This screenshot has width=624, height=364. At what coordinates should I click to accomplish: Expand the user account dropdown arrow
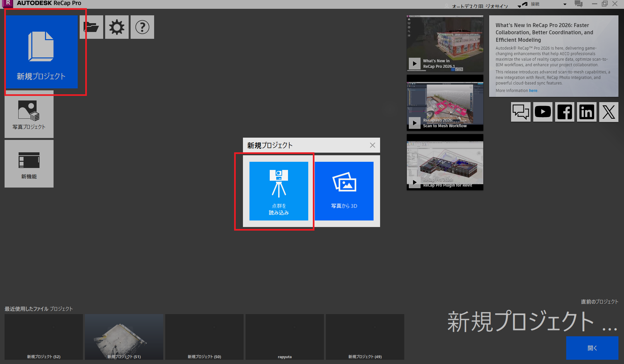(519, 6)
